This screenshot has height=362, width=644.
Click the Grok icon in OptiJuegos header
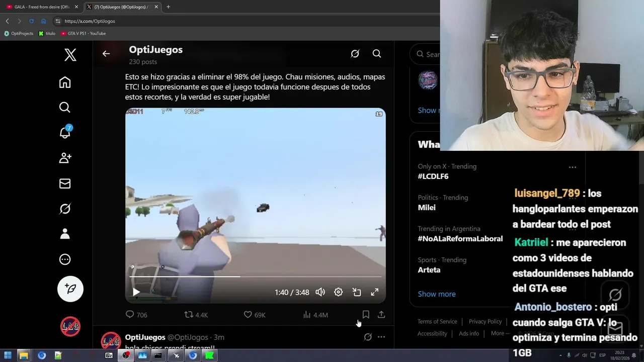[355, 54]
